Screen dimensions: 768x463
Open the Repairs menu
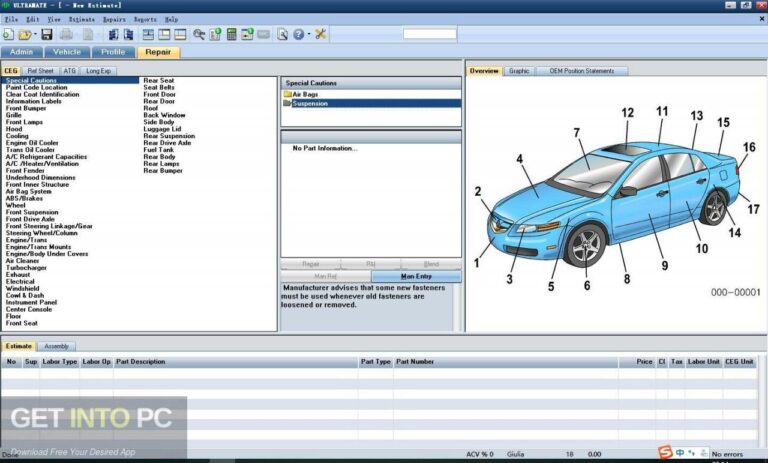114,20
